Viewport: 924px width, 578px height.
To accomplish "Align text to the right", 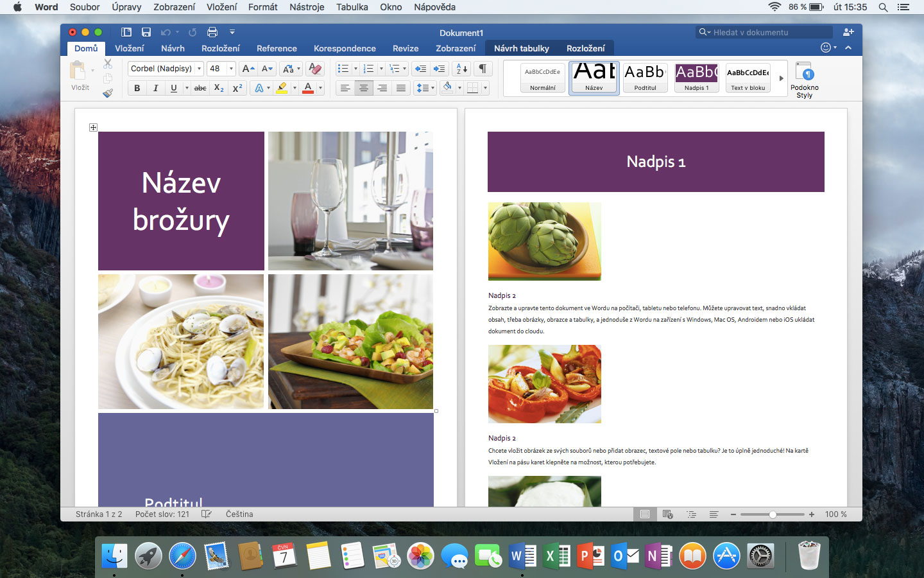I will click(382, 88).
